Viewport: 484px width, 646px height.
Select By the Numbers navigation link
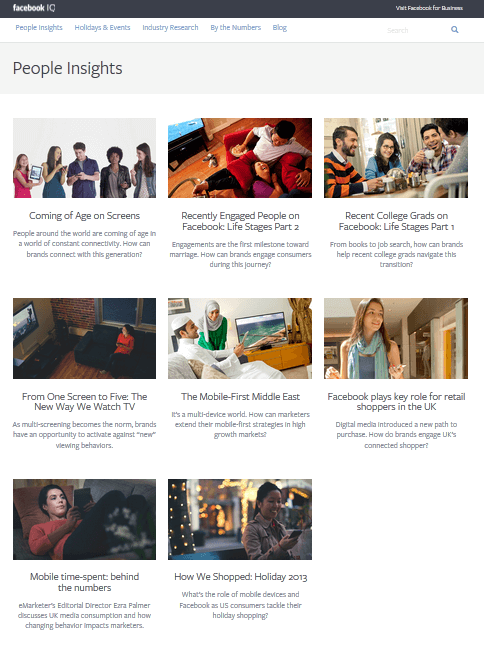(236, 28)
